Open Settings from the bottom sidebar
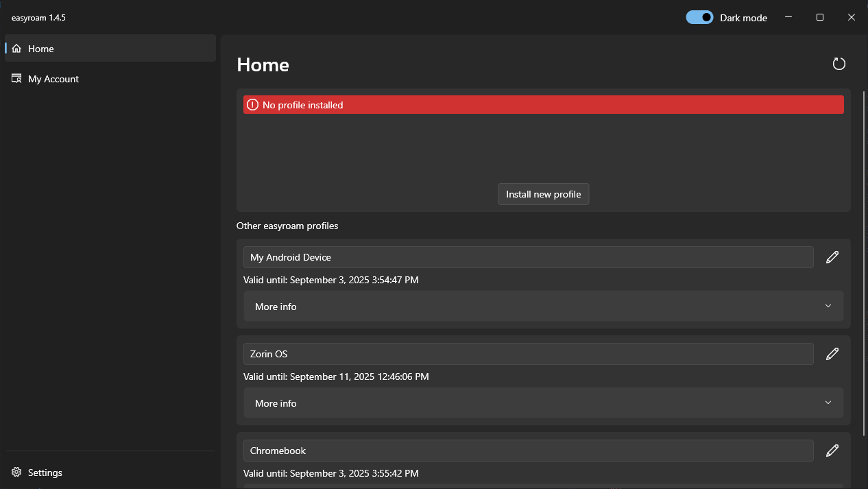This screenshot has height=489, width=868. point(45,472)
